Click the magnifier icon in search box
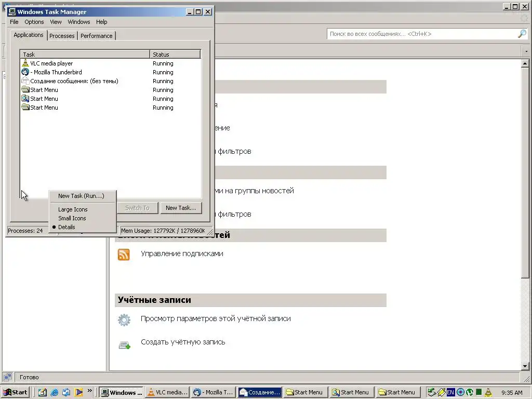 (x=522, y=34)
